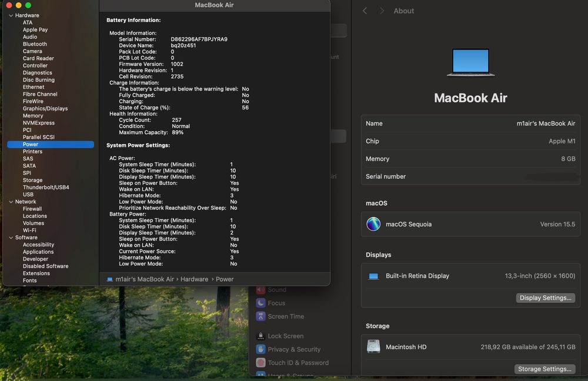Click the Macintosh HD drive icon
Image resolution: width=588 pixels, height=381 pixels.
click(373, 346)
